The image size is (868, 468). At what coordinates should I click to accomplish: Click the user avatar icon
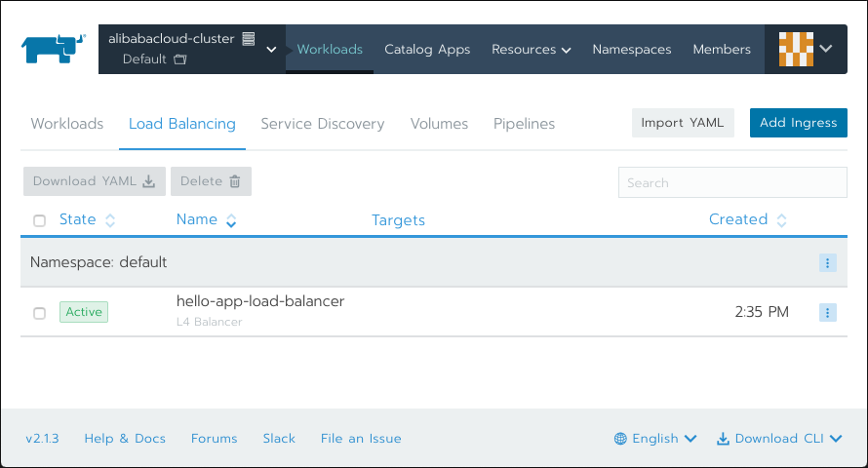(x=796, y=49)
